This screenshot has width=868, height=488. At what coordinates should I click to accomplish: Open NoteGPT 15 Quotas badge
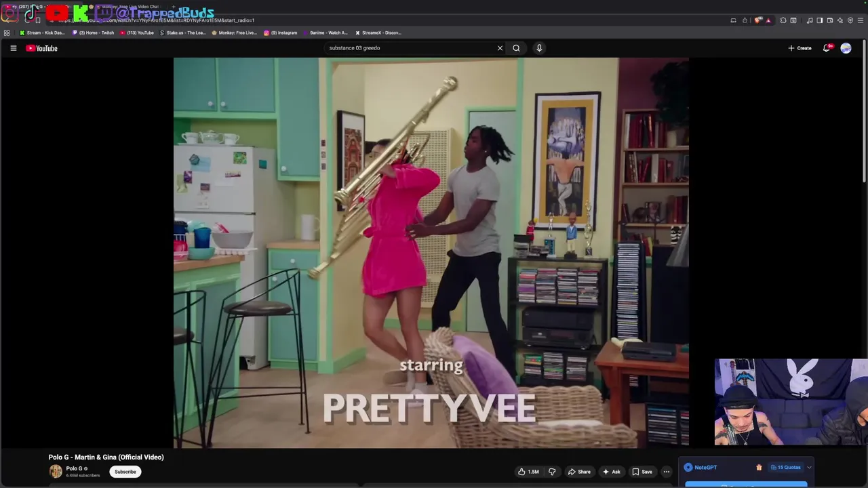point(785,467)
